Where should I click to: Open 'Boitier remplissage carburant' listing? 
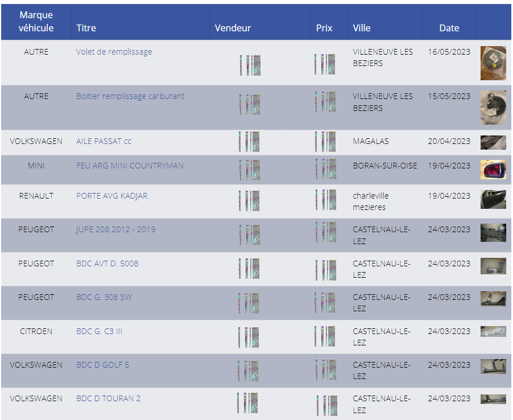[x=130, y=96]
